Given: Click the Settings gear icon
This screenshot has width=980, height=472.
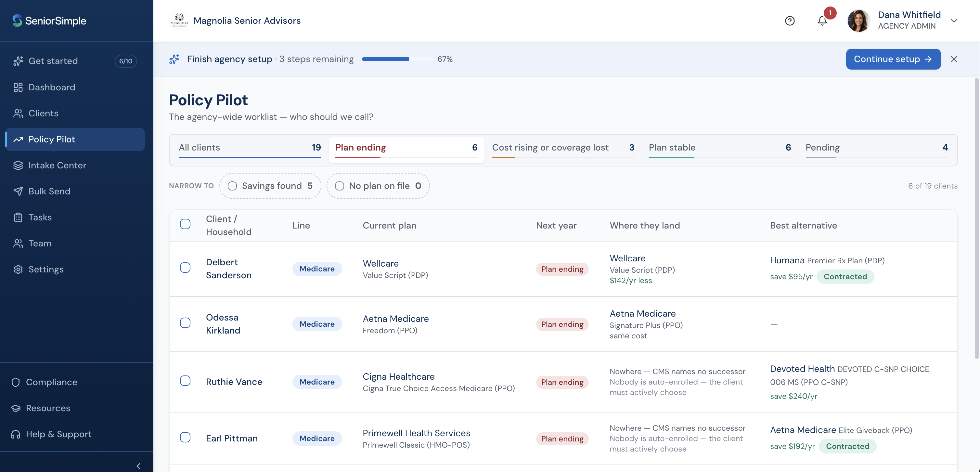Looking at the screenshot, I should [x=18, y=269].
